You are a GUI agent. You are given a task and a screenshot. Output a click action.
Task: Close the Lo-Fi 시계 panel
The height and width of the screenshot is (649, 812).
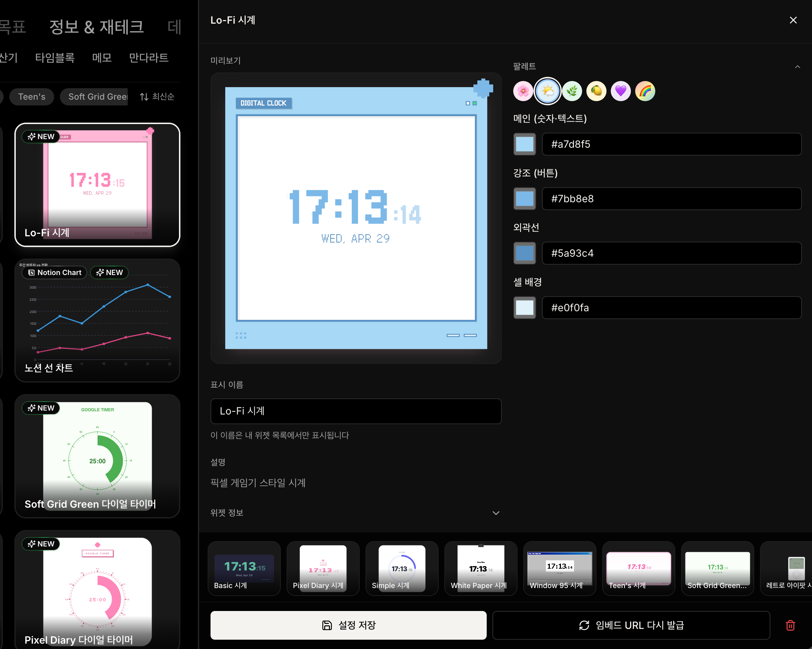[793, 20]
